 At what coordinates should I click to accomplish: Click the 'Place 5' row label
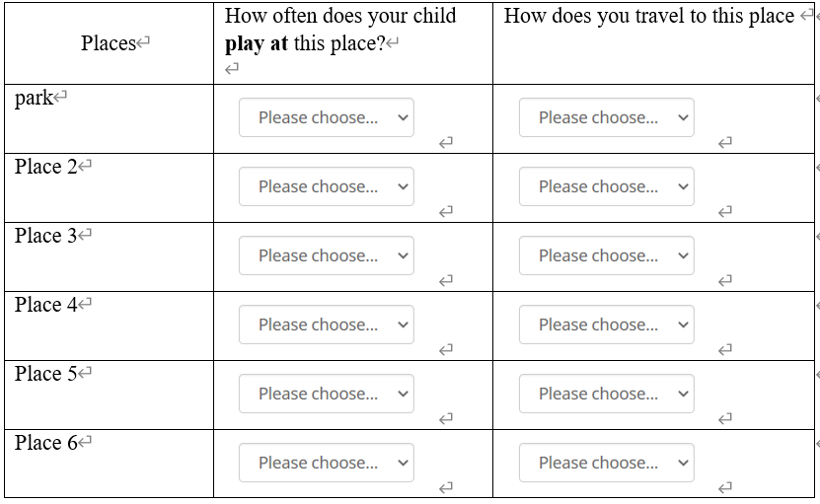pyautogui.click(x=45, y=374)
